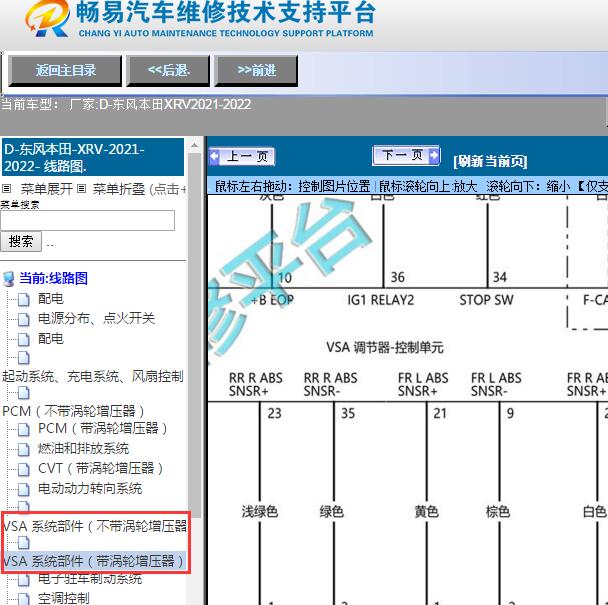Select VSA 系统部件（带涡轮增压器） item
608x605 pixels.
[x=93, y=561]
